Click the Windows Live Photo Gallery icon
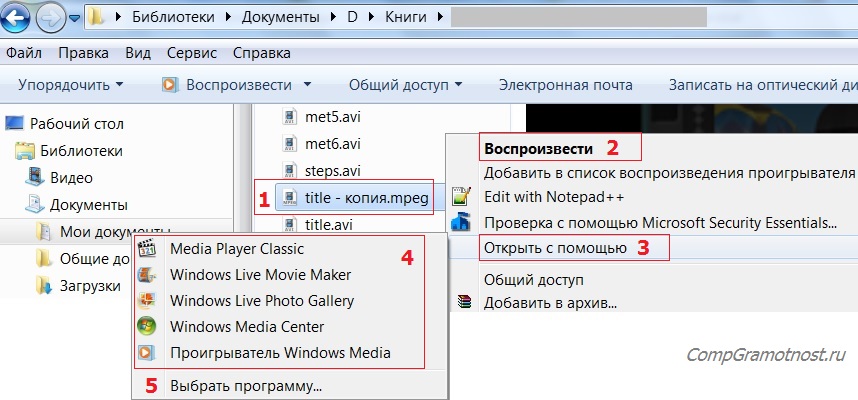Image resolution: width=858 pixels, height=400 pixels. click(148, 300)
